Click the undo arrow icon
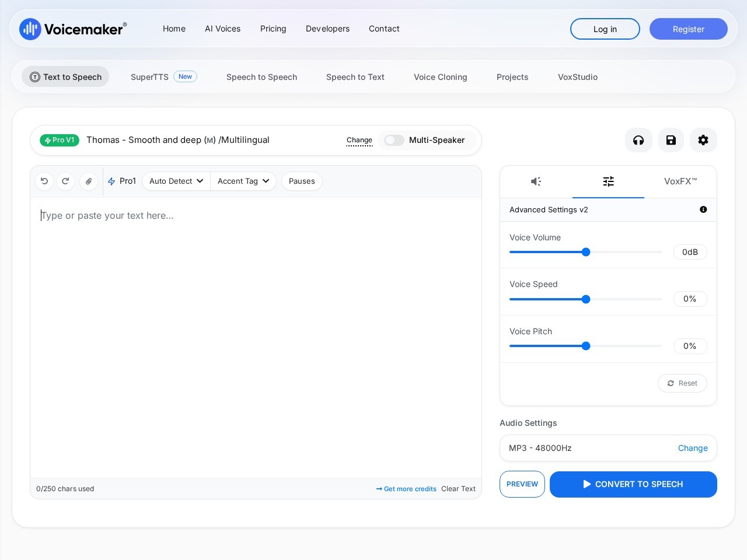This screenshot has height=560, width=747. (x=44, y=181)
